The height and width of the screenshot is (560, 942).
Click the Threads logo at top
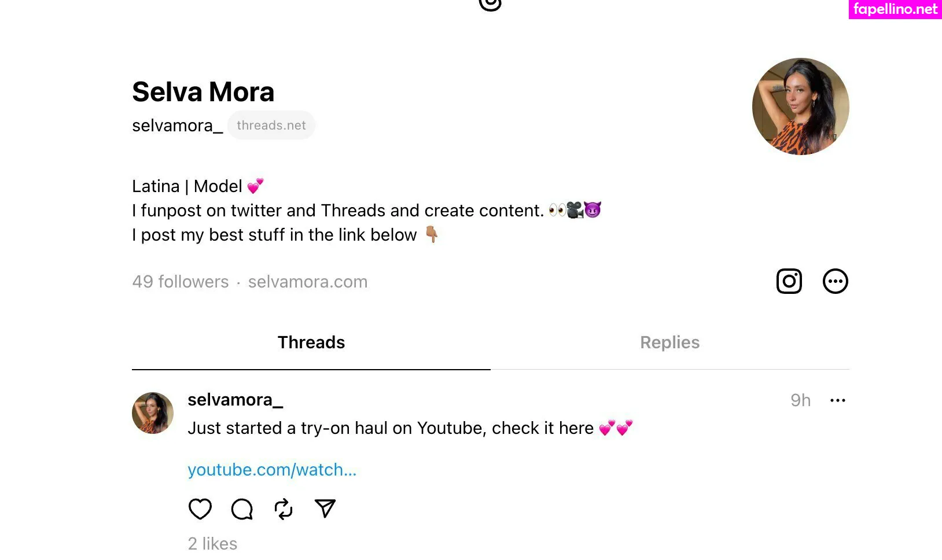click(490, 5)
